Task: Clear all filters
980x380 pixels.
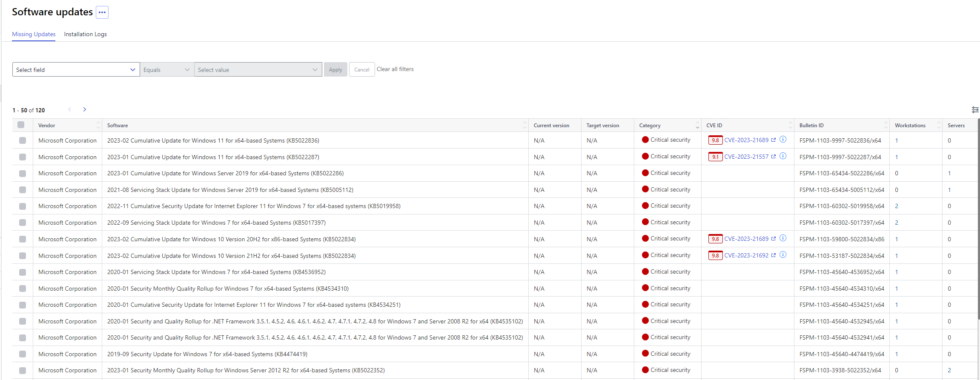Action: [x=395, y=69]
